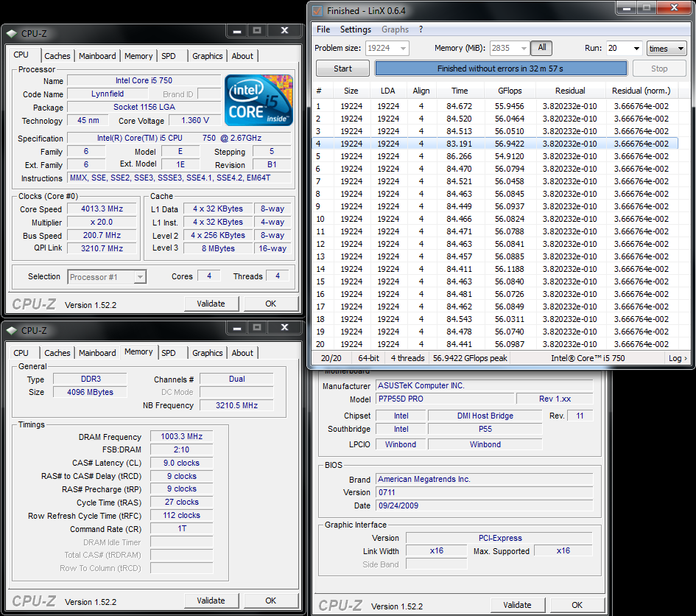Screen dimensions: 696x616
Task: Open the Problem size dropdown
Action: click(x=403, y=48)
